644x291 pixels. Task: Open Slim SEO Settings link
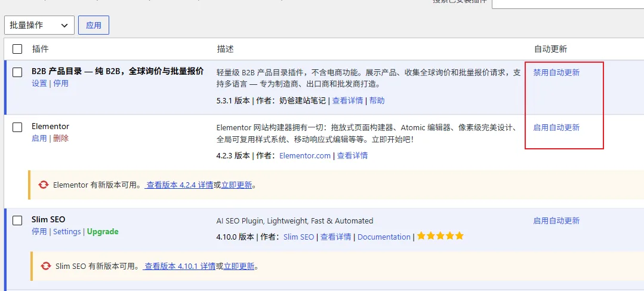coord(67,232)
